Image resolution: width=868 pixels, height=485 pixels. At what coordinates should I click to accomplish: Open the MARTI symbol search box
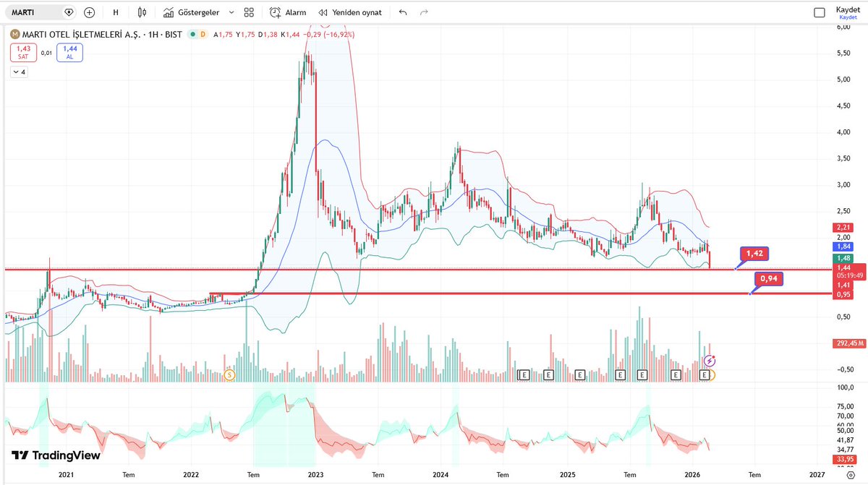coord(34,12)
